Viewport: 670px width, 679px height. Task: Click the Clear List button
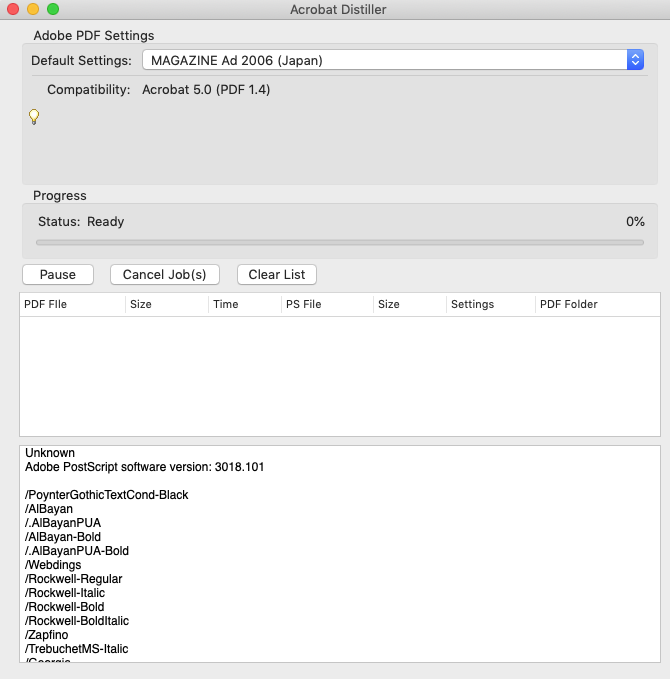277,274
